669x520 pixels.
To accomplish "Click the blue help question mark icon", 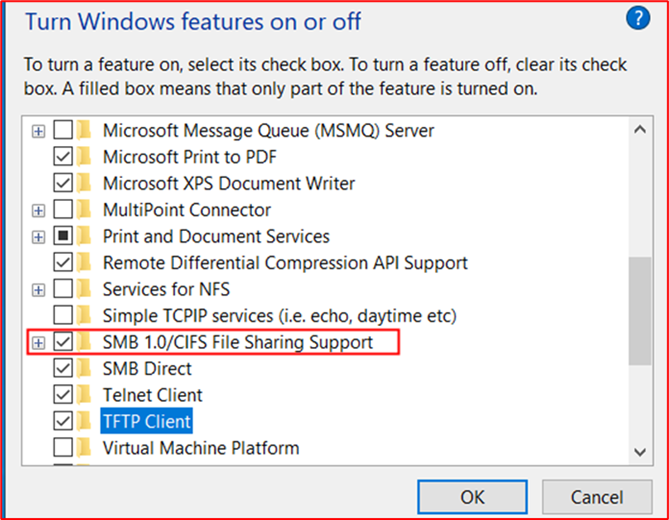I will click(x=638, y=19).
